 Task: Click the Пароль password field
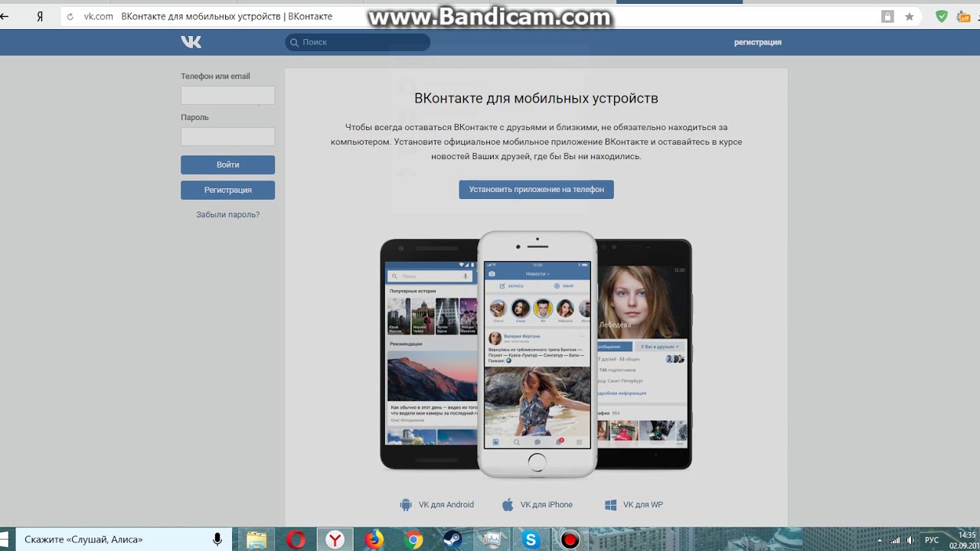(227, 137)
